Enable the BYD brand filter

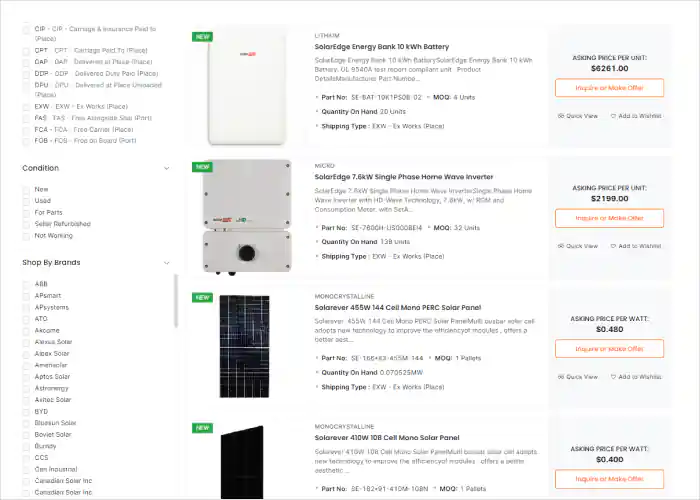point(26,412)
